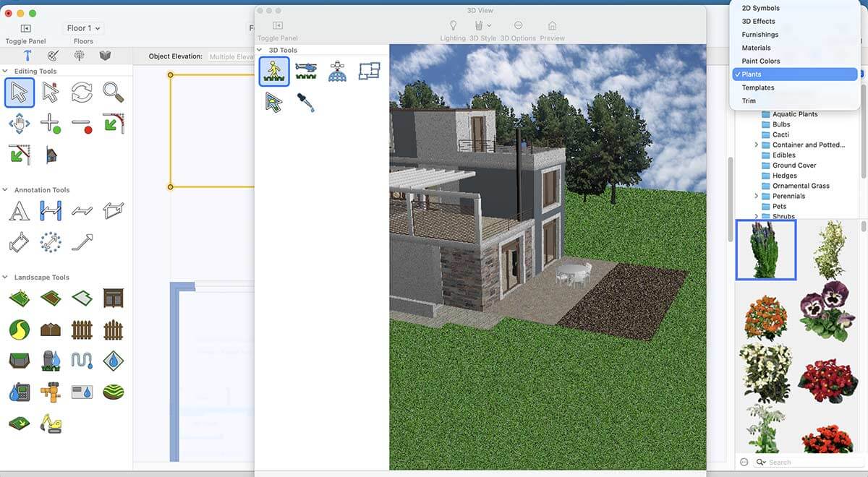Toggle the 3D View side panel

click(x=277, y=27)
